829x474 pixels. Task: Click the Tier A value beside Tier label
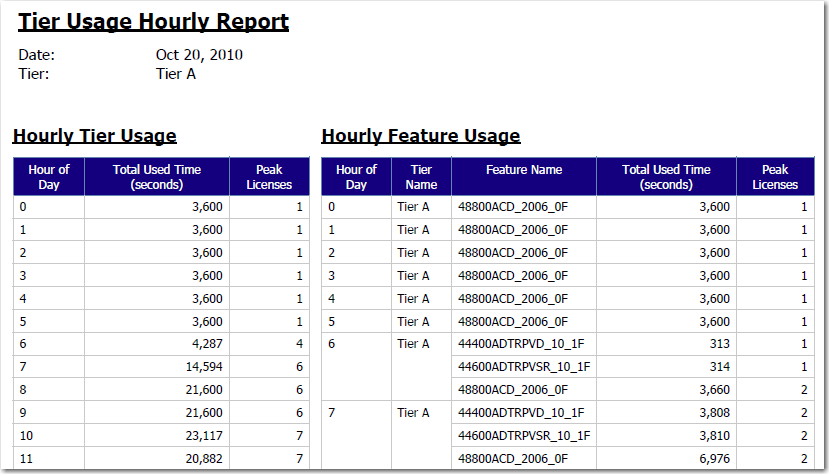coord(176,73)
